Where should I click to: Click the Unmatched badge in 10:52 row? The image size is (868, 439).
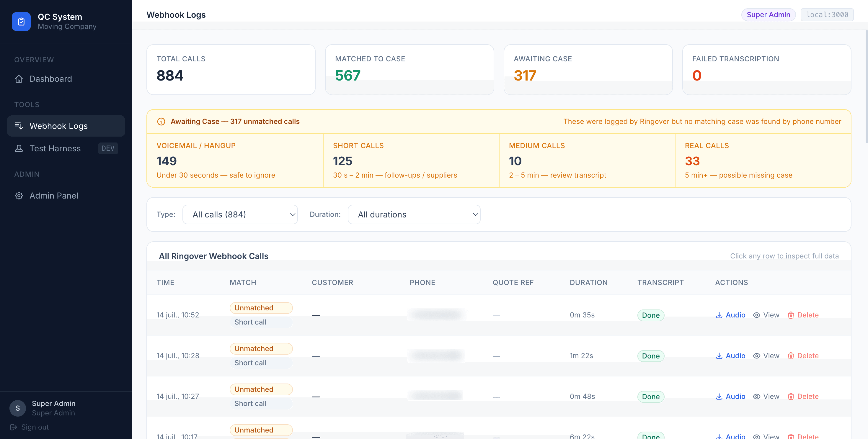261,308
